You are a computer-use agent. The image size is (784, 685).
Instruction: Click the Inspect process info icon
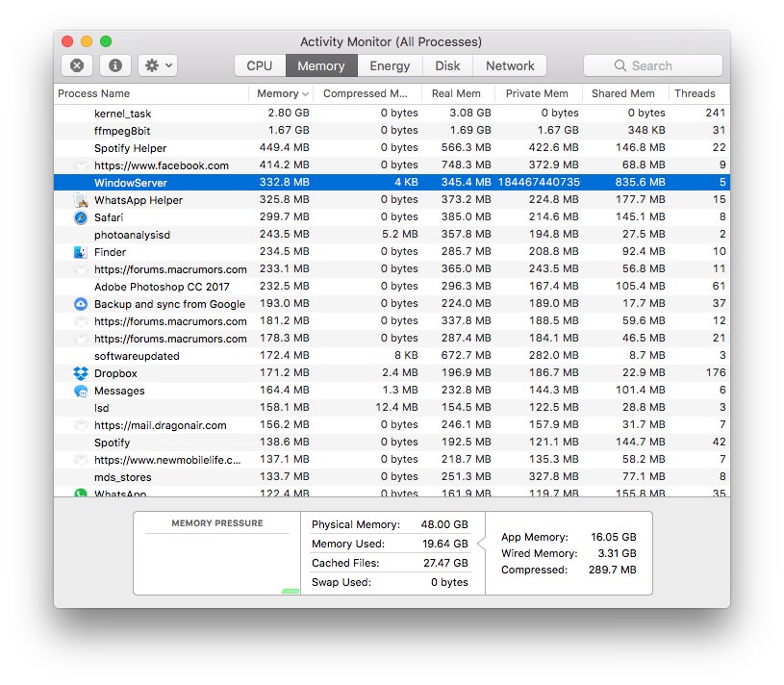[x=115, y=65]
